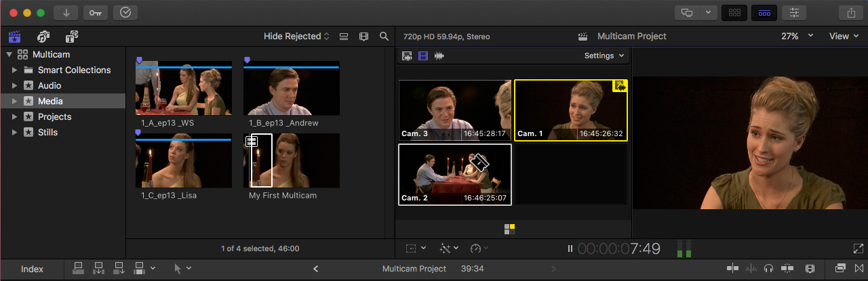Enable audio-only switching in angle viewer
This screenshot has width=868, height=281.
[x=439, y=56]
